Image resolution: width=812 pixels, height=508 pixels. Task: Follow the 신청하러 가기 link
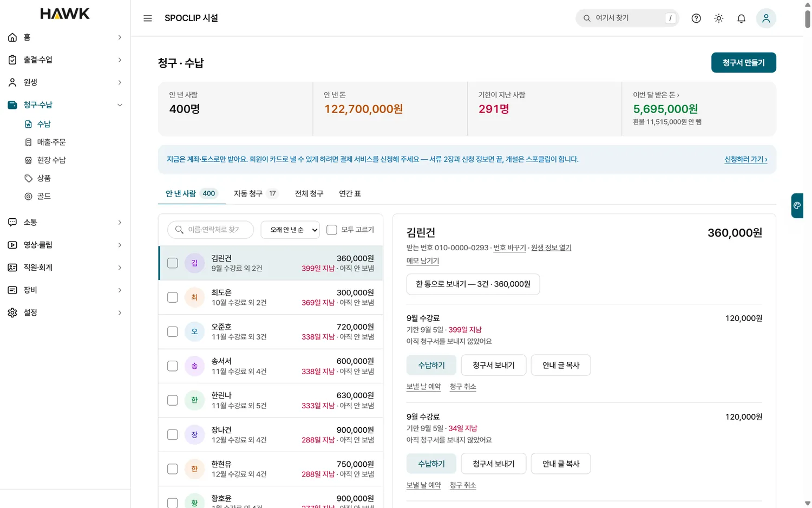click(x=746, y=160)
